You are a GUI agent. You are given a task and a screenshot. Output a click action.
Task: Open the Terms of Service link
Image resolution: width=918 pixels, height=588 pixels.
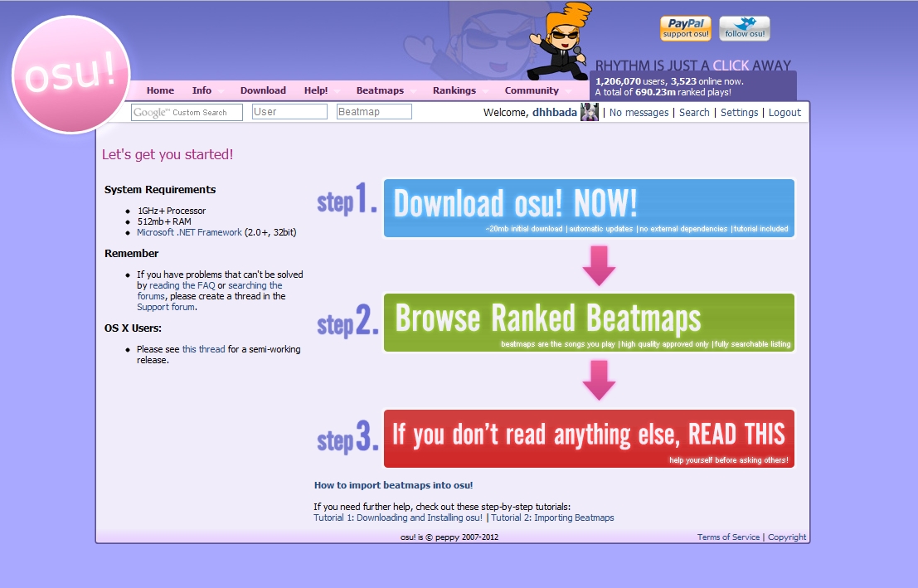pos(728,537)
